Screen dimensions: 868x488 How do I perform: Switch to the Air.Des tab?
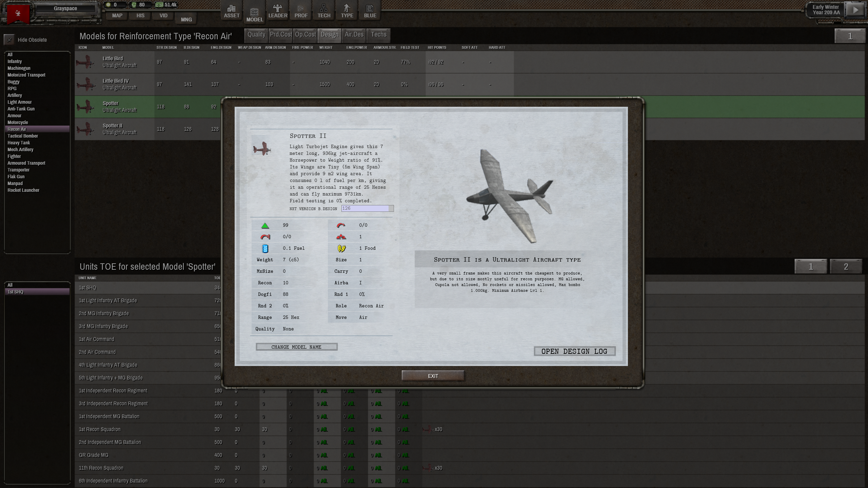354,35
